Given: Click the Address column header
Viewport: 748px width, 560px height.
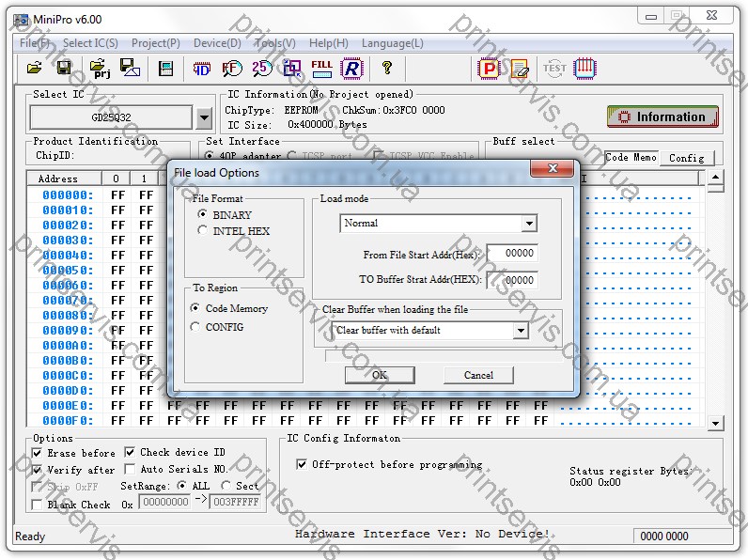Looking at the screenshot, I should (64, 179).
